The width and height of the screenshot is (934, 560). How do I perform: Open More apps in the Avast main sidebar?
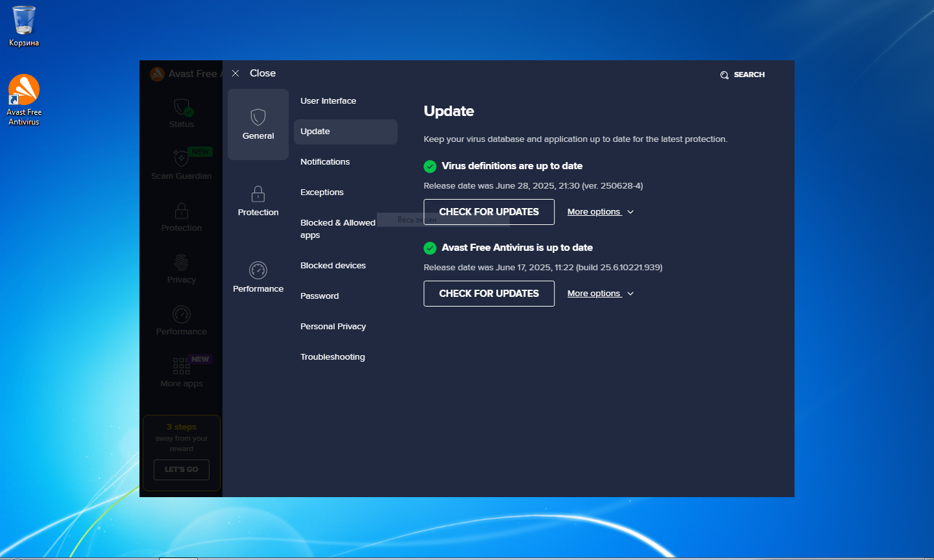click(x=182, y=372)
